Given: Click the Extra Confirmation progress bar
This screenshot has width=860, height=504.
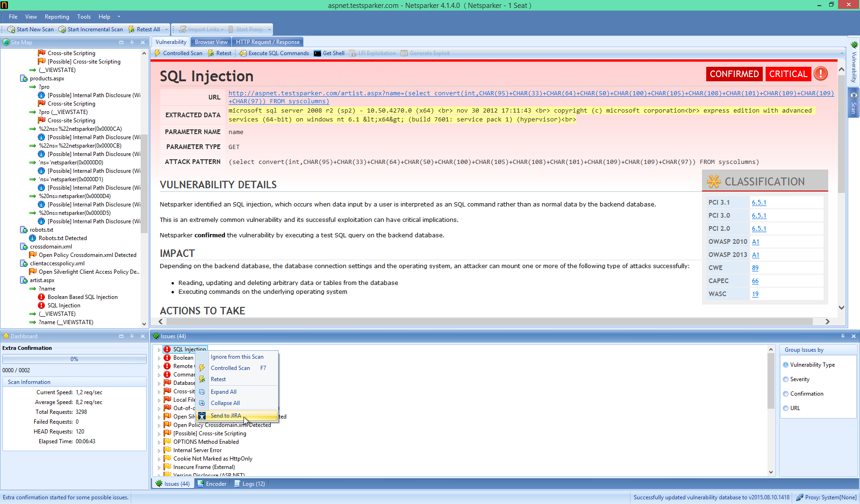Looking at the screenshot, I should point(74,359).
